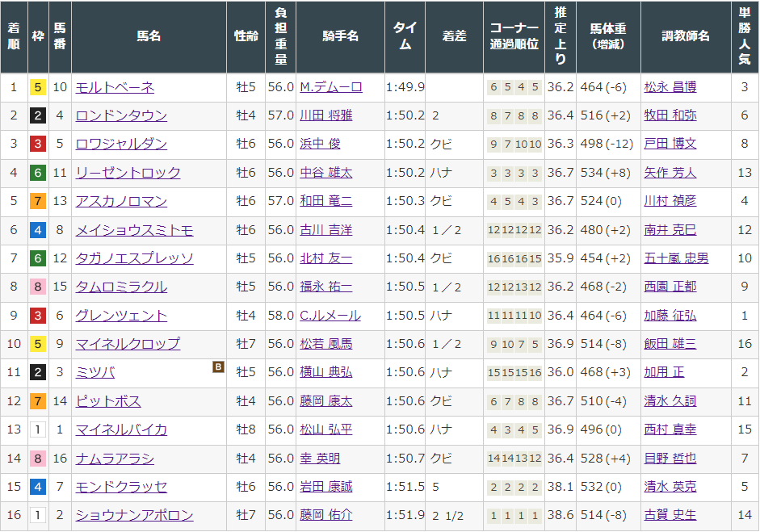Open horse page for ロワジャルダン
The image size is (760, 532).
(x=121, y=144)
